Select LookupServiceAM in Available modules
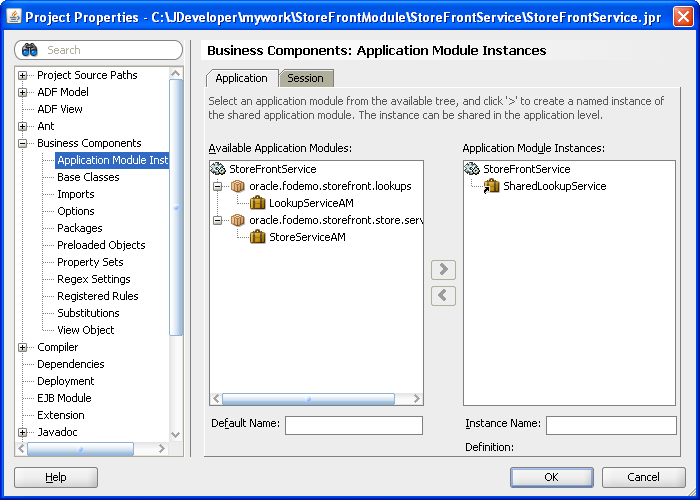Screen dimensions: 700x500 pos(311,203)
